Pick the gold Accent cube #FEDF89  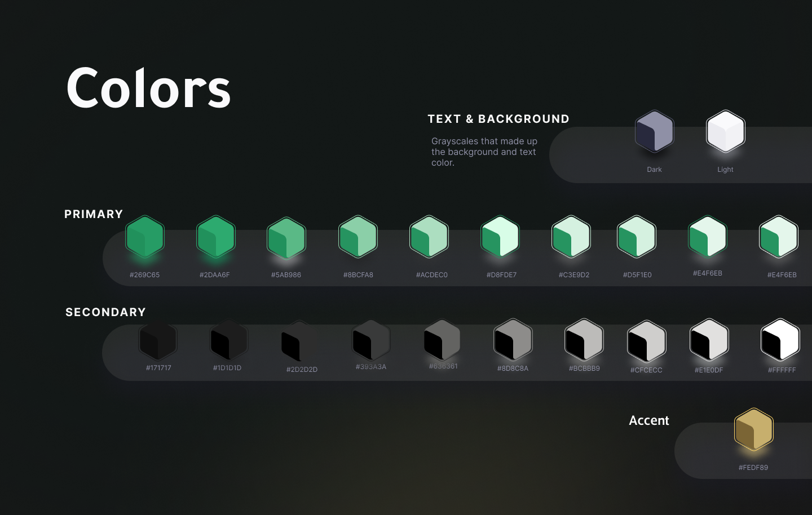point(753,429)
